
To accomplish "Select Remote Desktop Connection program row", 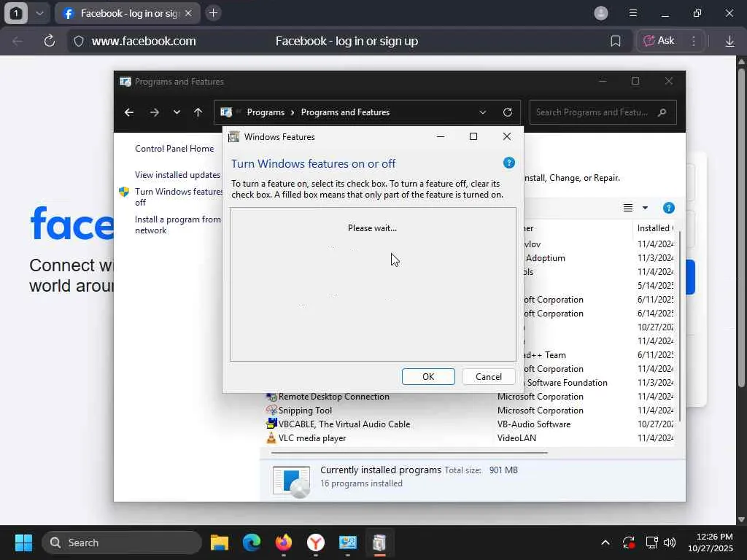I will coord(469,397).
